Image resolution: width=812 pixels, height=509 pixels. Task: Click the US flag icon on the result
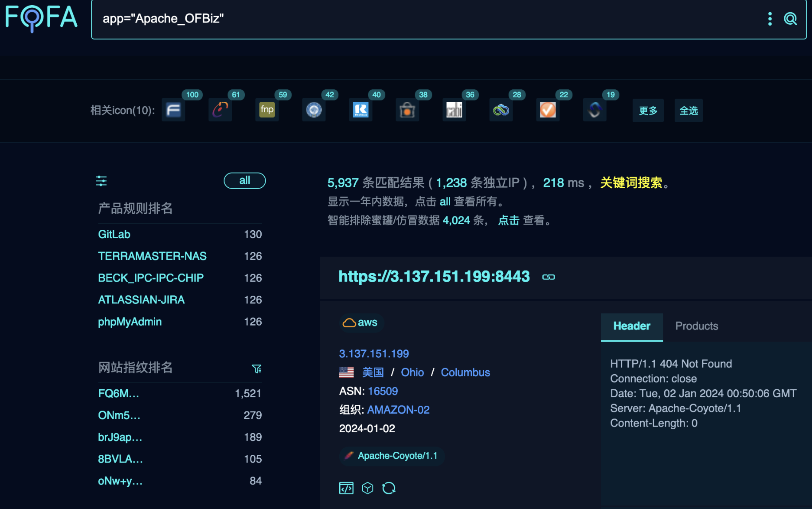tap(346, 372)
